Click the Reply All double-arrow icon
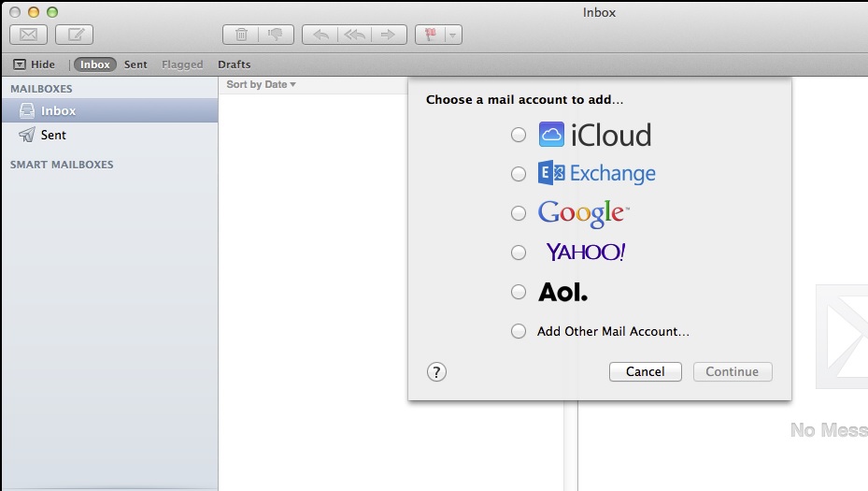This screenshot has height=491, width=868. [354, 35]
